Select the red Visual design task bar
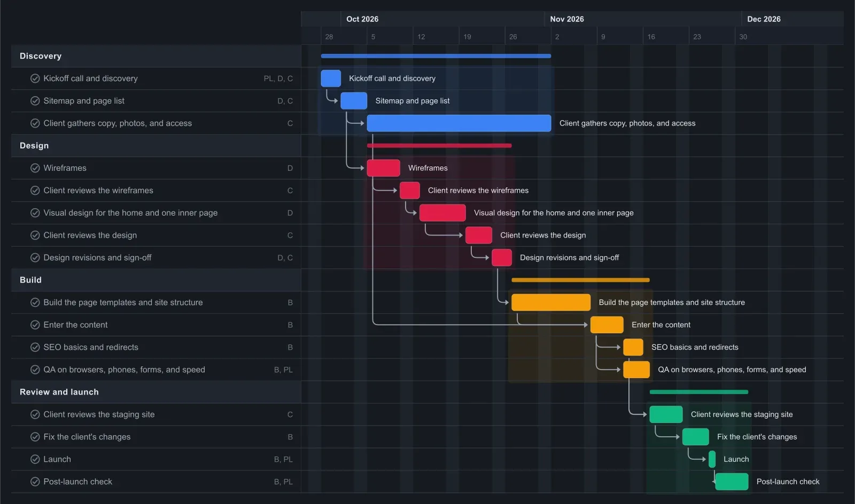The width and height of the screenshot is (855, 504). pos(442,213)
